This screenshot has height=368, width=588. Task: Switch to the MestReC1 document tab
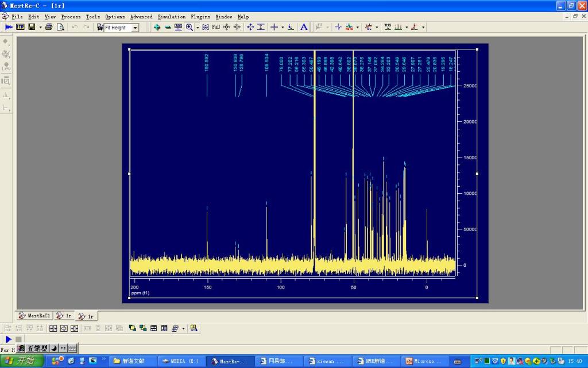click(35, 316)
